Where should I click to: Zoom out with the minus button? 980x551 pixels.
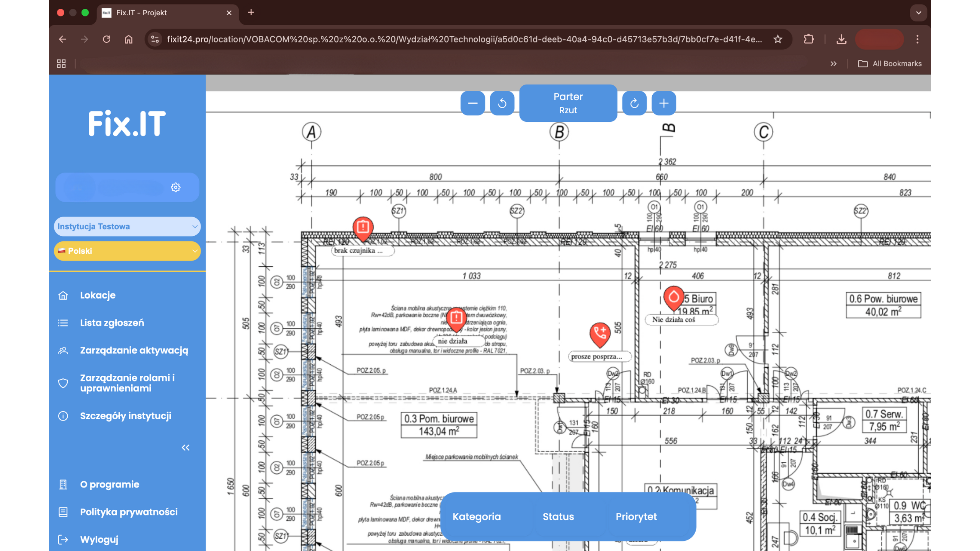click(472, 103)
